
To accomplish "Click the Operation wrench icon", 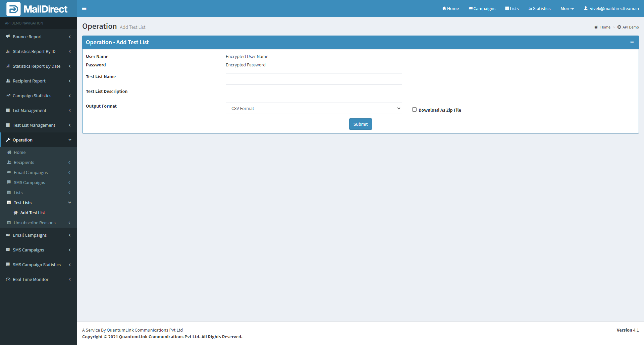I will (x=8, y=140).
